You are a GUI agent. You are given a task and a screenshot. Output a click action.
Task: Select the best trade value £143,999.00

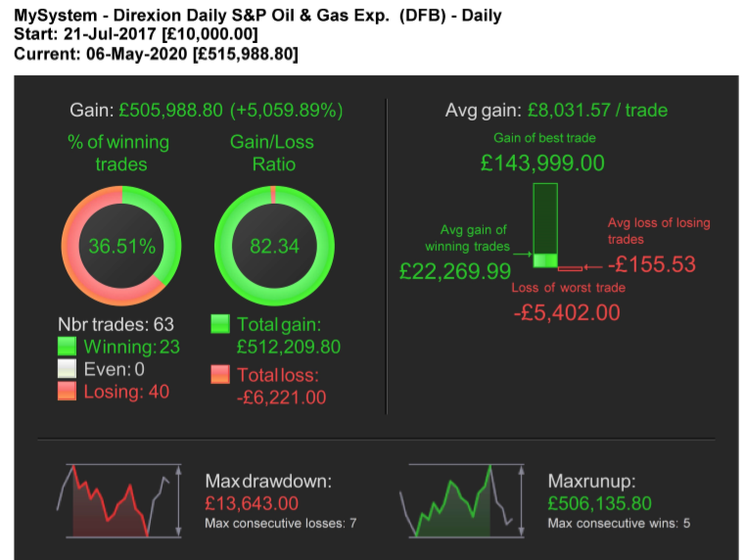coord(542,163)
